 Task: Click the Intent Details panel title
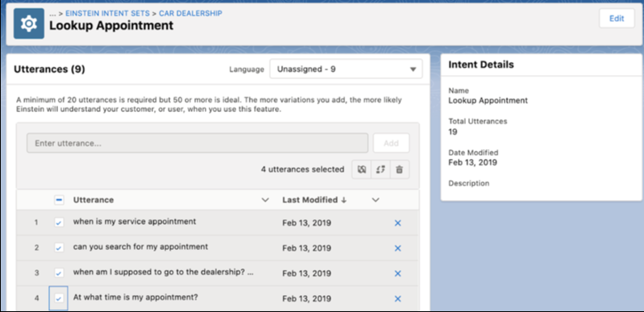pos(481,64)
